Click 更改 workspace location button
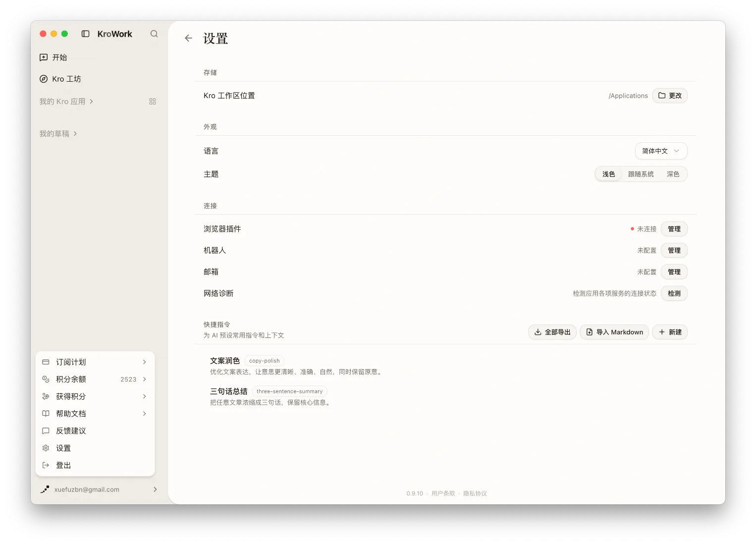The width and height of the screenshot is (756, 545). (670, 96)
